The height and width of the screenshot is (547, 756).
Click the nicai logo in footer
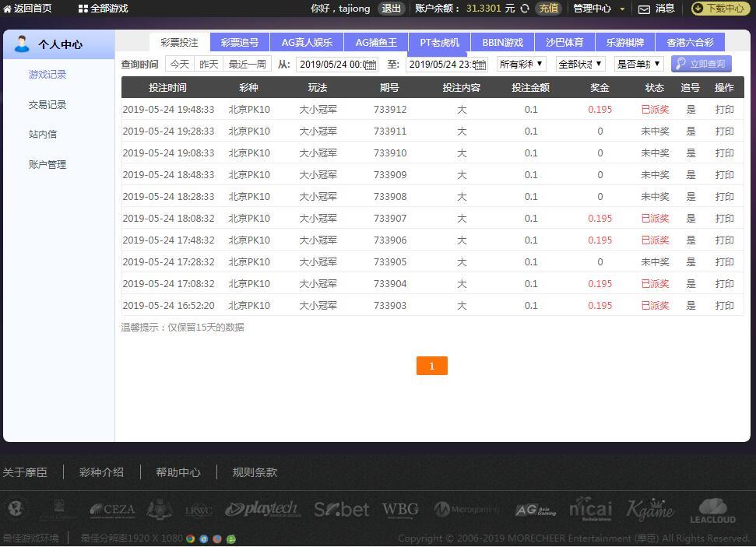(x=591, y=509)
